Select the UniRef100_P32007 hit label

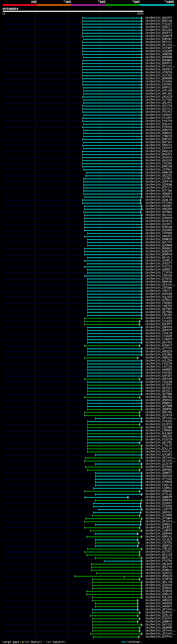click(159, 619)
